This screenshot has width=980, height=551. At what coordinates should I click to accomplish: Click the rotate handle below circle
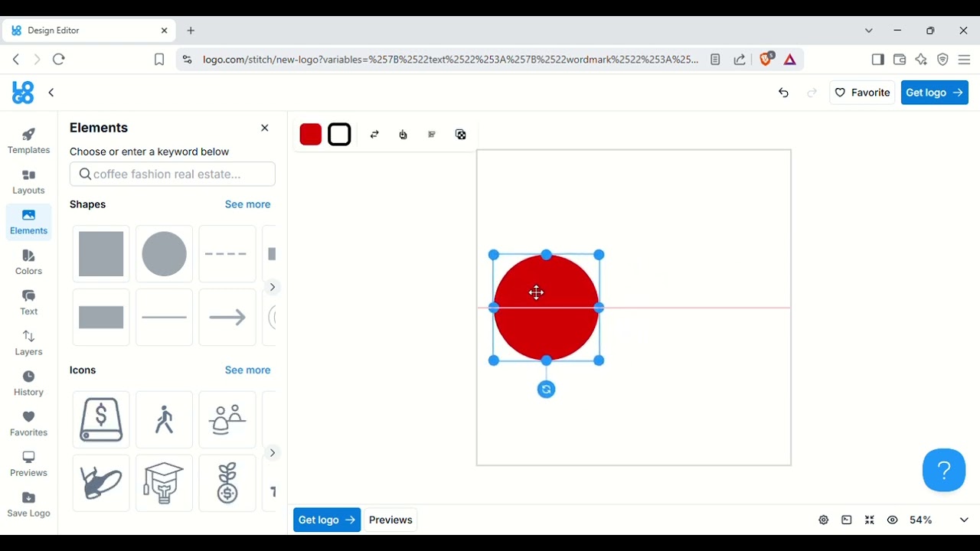(546, 390)
